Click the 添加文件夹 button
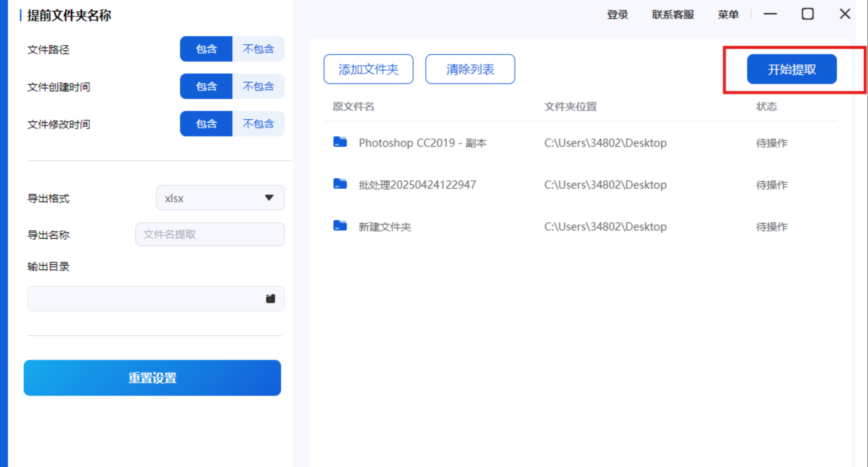The width and height of the screenshot is (868, 467). (x=368, y=69)
